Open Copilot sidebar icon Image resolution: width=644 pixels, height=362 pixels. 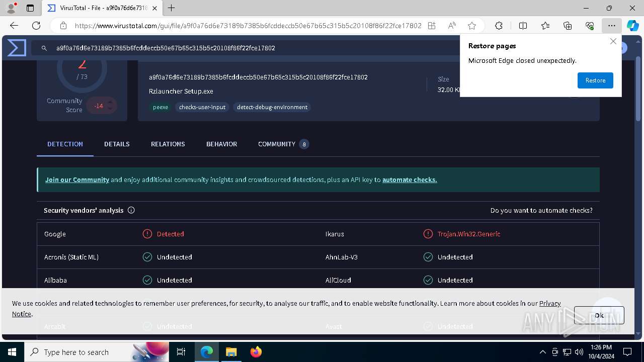click(x=632, y=26)
